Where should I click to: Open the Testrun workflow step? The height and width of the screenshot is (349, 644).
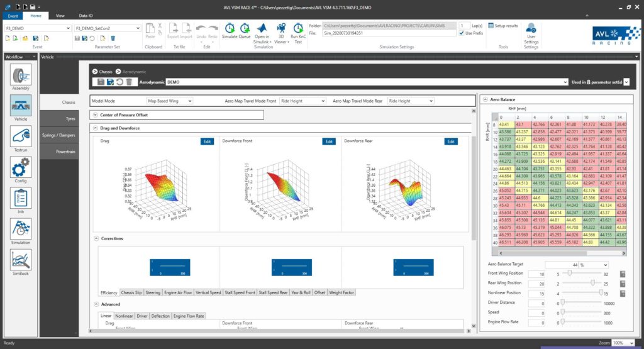tap(21, 136)
